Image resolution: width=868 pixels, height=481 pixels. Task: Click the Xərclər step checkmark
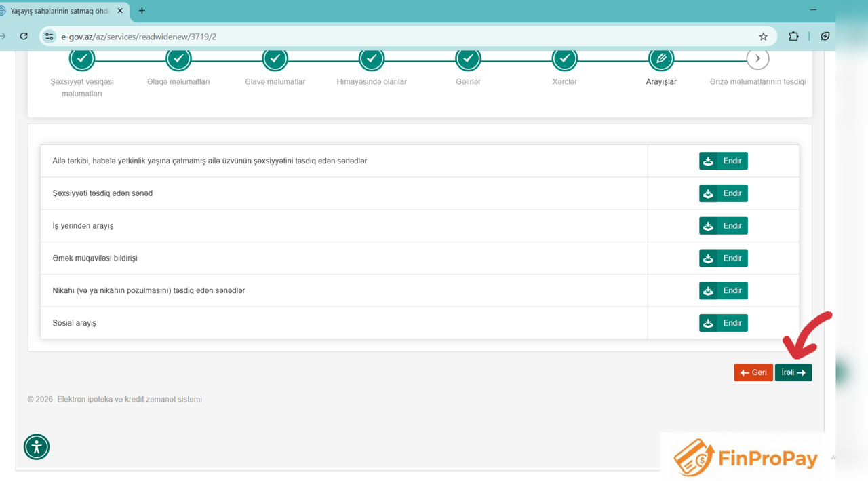pyautogui.click(x=564, y=59)
